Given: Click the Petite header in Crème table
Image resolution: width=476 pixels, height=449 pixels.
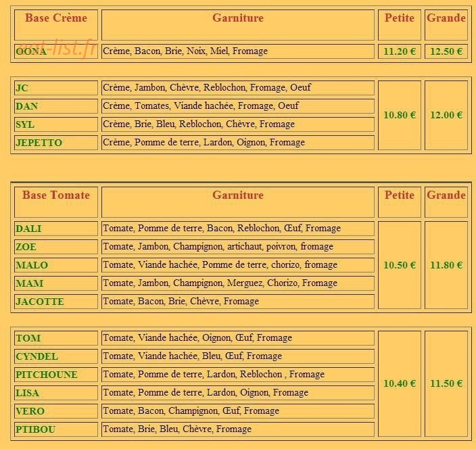Looking at the screenshot, I should (x=399, y=25).
